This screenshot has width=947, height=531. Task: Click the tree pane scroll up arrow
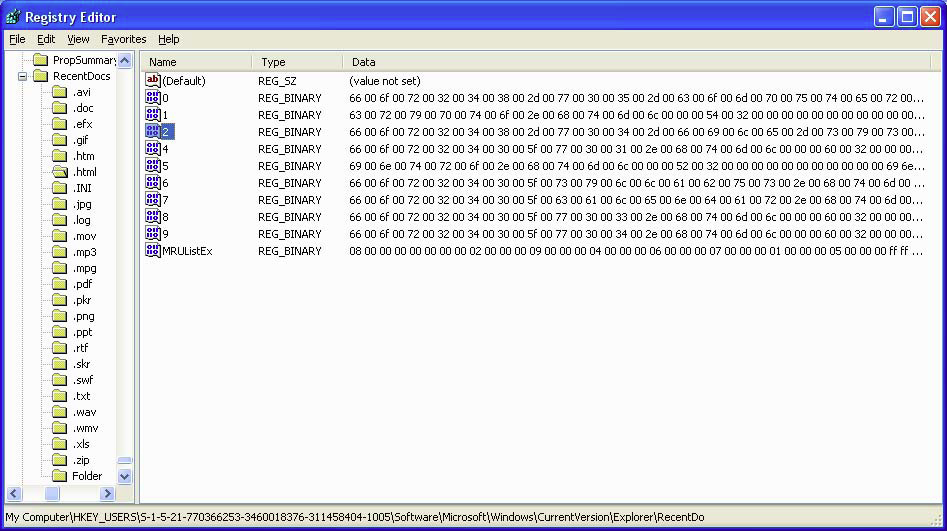click(x=124, y=60)
